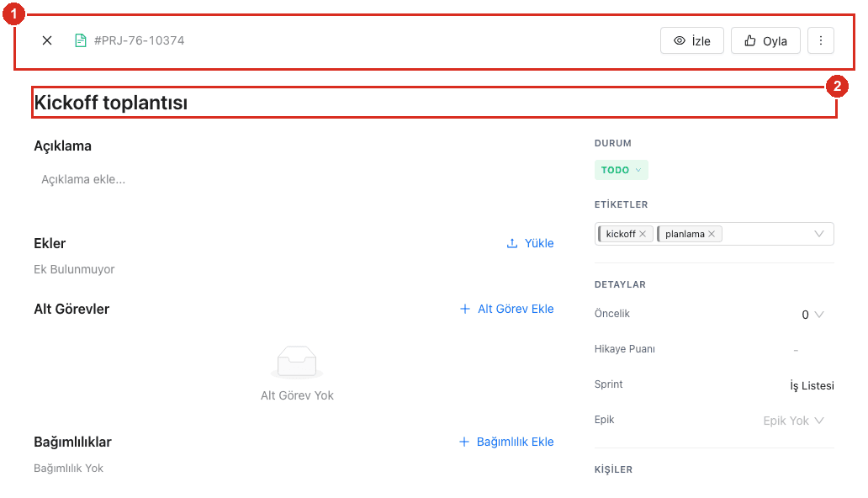Upload an attachment with Yükle
Viewport: 868px width, 498px height.
(530, 243)
